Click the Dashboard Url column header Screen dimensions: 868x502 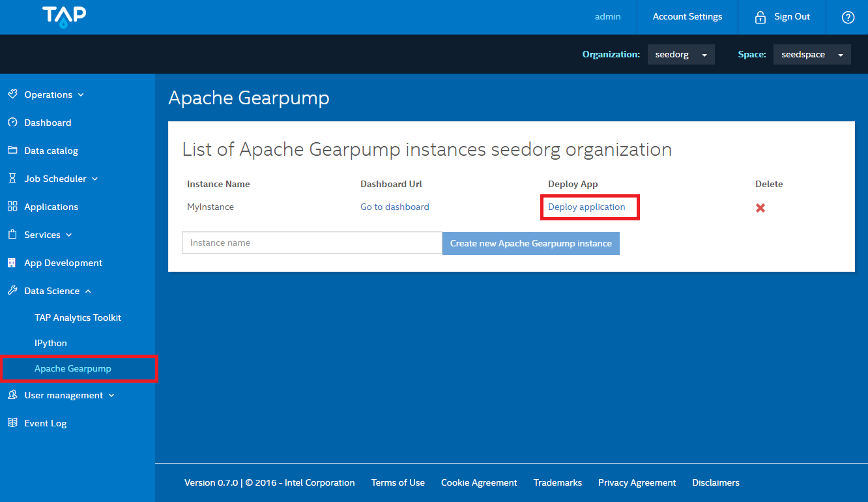coord(392,184)
